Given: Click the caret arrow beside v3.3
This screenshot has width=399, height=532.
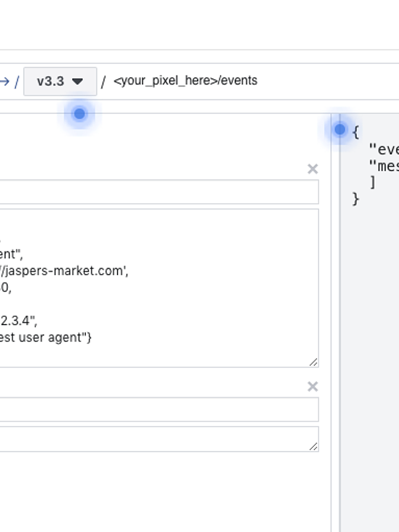Looking at the screenshot, I should coord(78,82).
